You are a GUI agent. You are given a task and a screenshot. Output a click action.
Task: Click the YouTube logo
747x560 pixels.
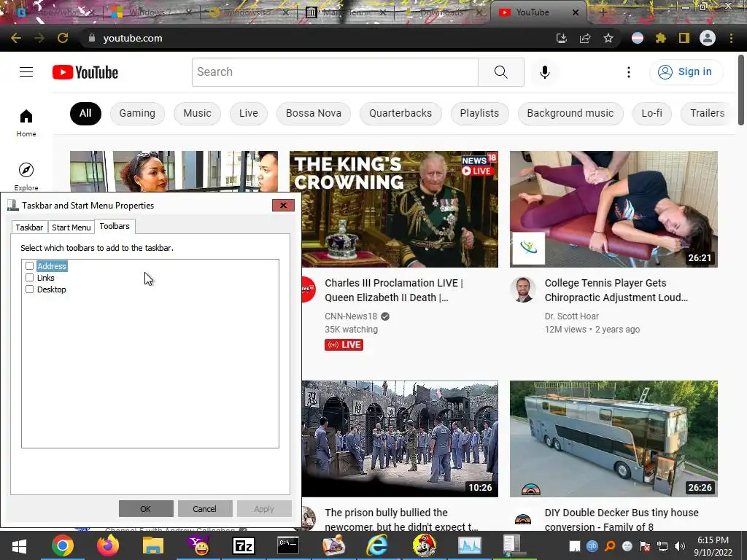[x=85, y=72]
